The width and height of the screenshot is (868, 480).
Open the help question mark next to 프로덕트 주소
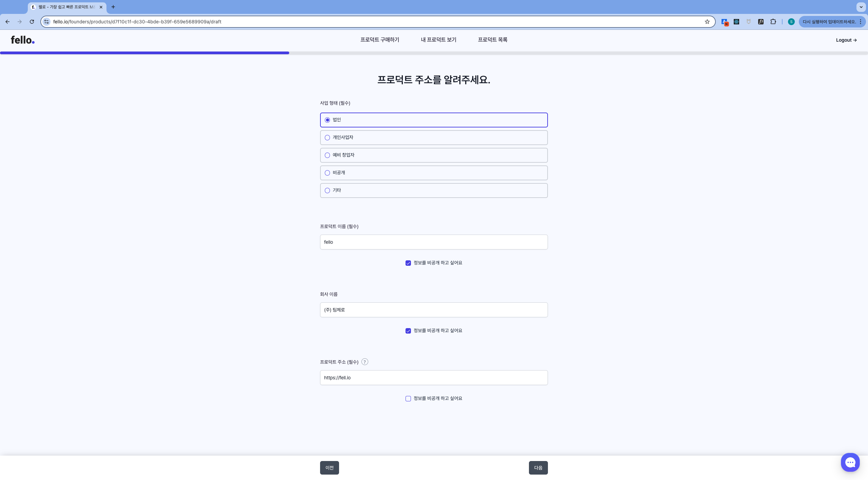pyautogui.click(x=365, y=362)
